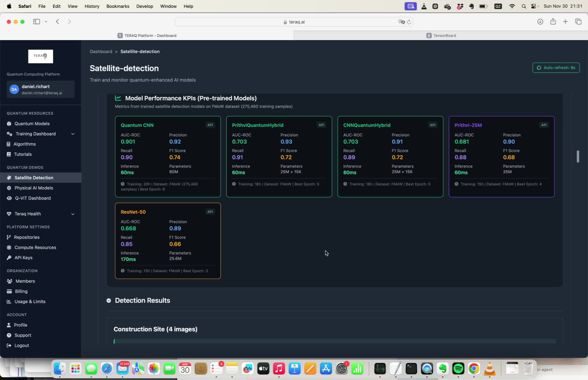This screenshot has height=380, width=588.
Task: Click the Repositories branch icon
Action: point(9,237)
